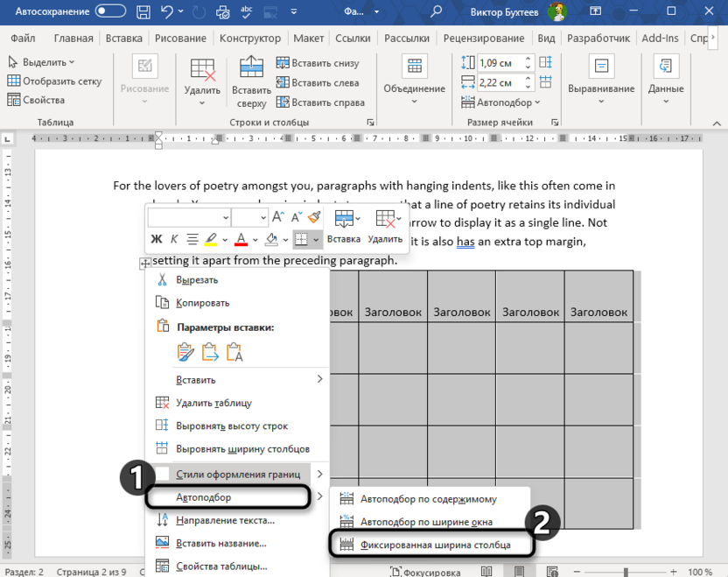This screenshot has height=577, width=728.
Task: Switch to the Конструктор tab
Action: click(x=249, y=39)
